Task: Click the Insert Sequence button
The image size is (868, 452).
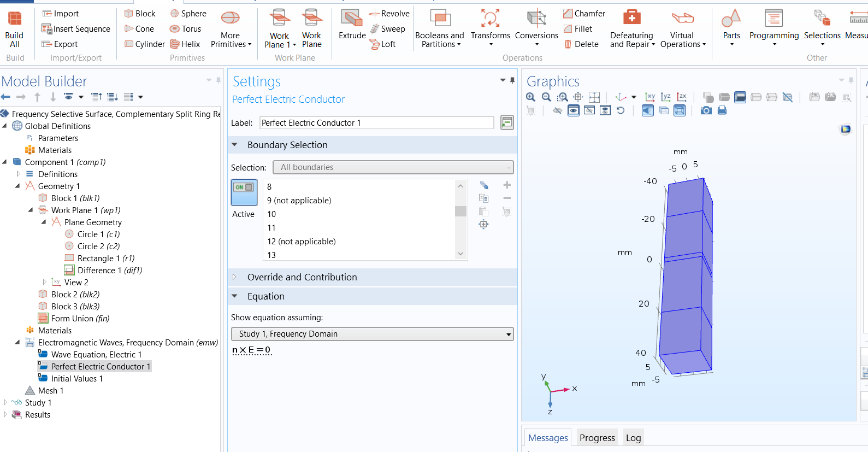Action: pyautogui.click(x=76, y=29)
